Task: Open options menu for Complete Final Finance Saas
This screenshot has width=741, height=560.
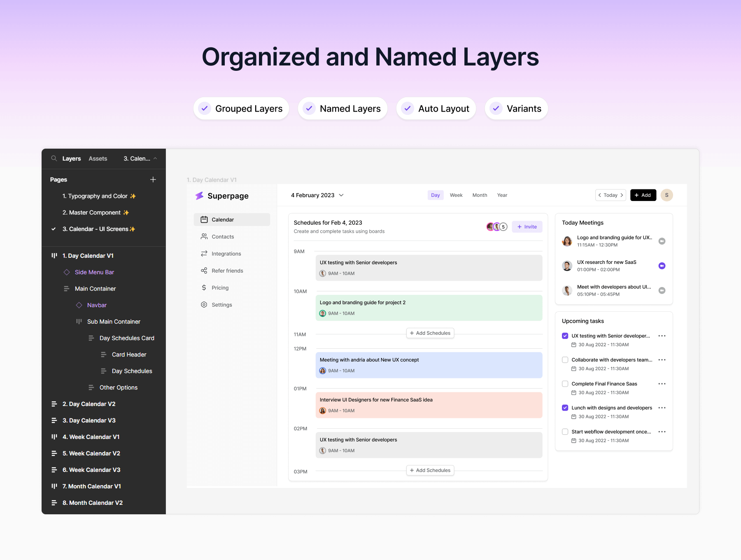Action: pyautogui.click(x=662, y=384)
